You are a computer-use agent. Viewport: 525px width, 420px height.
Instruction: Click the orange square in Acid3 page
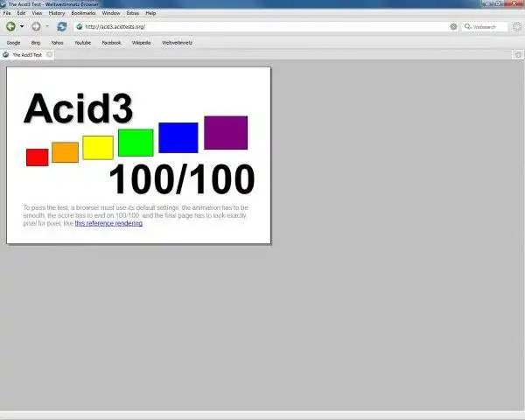66,152
